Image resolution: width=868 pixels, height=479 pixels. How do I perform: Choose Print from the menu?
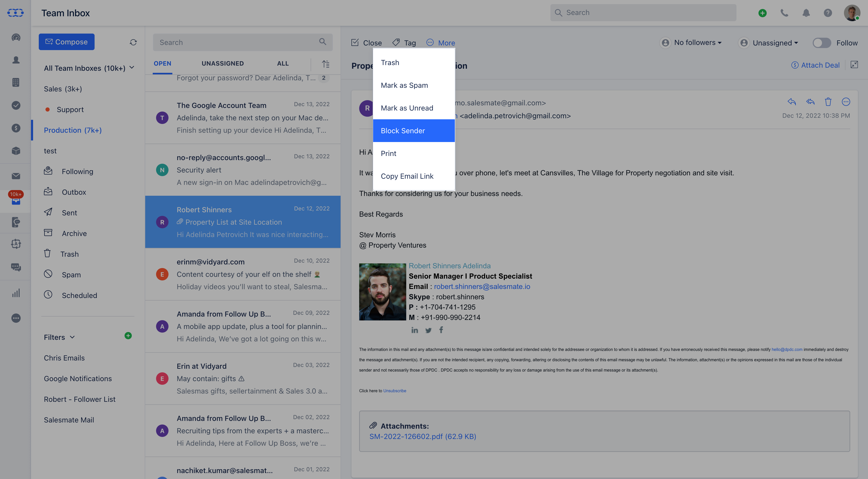[414, 153]
